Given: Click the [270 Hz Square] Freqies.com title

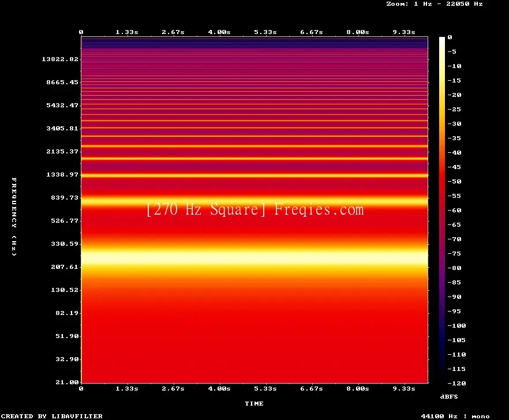Looking at the screenshot, I should 255,209.
